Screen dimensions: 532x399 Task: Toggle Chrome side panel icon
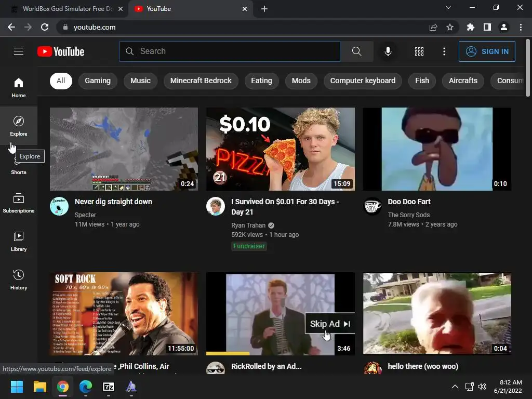(x=487, y=27)
